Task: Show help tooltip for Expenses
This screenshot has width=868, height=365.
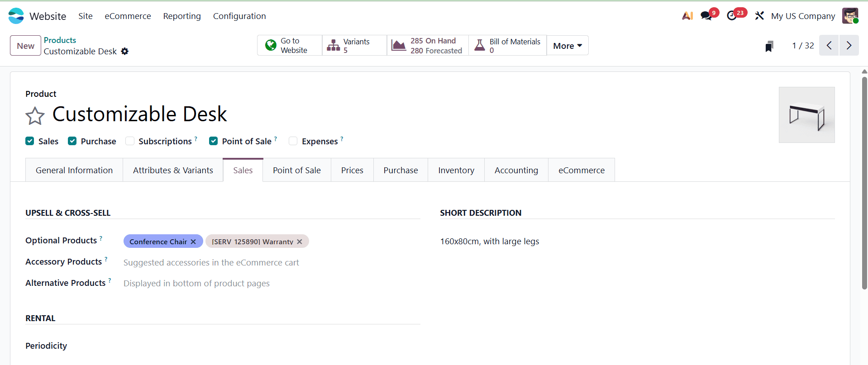Action: [x=342, y=138]
